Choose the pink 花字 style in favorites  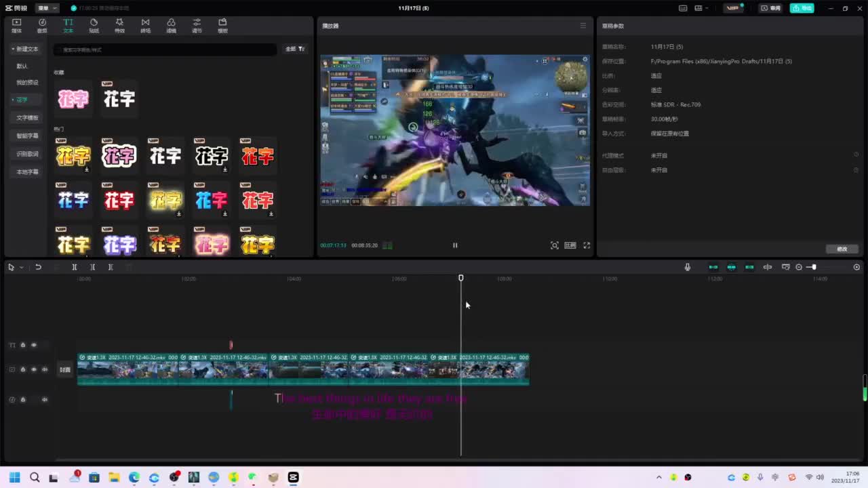click(73, 99)
